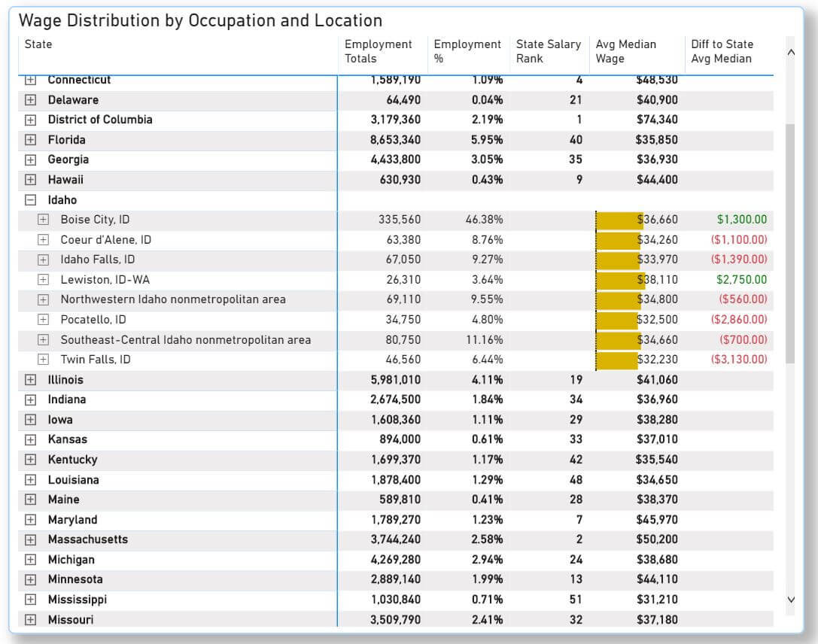Click the scrollbar up arrow

[x=791, y=52]
